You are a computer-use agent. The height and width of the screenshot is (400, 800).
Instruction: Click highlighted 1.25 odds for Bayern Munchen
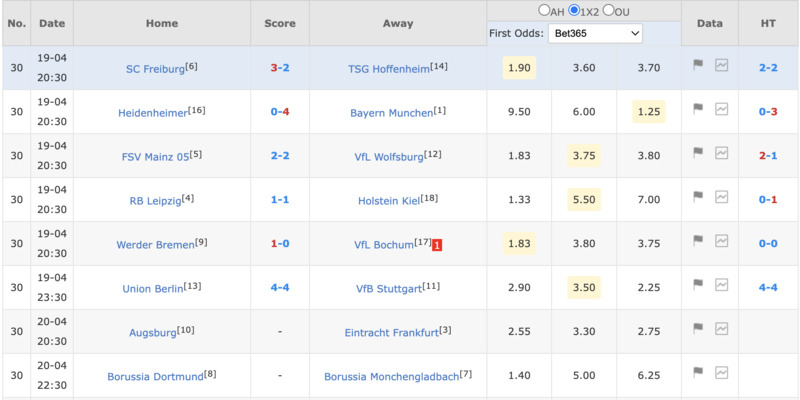pos(648,112)
